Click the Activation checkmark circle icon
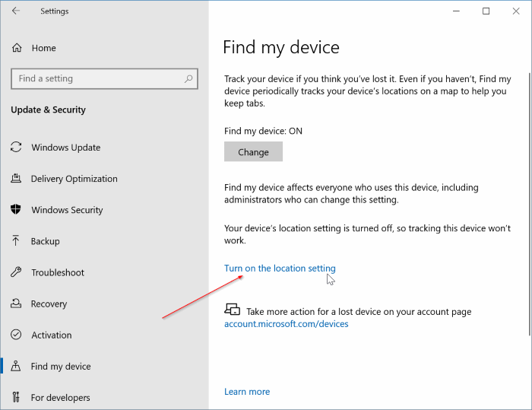The width and height of the screenshot is (532, 410). (x=16, y=335)
